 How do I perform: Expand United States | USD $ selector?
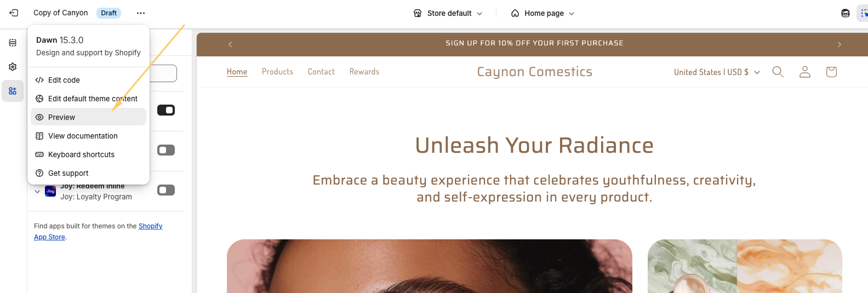(717, 72)
